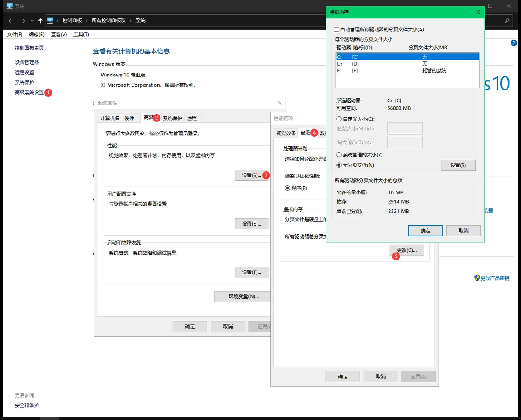
Task: Click 更改(C)... virtual memory button
Action: [x=406, y=250]
